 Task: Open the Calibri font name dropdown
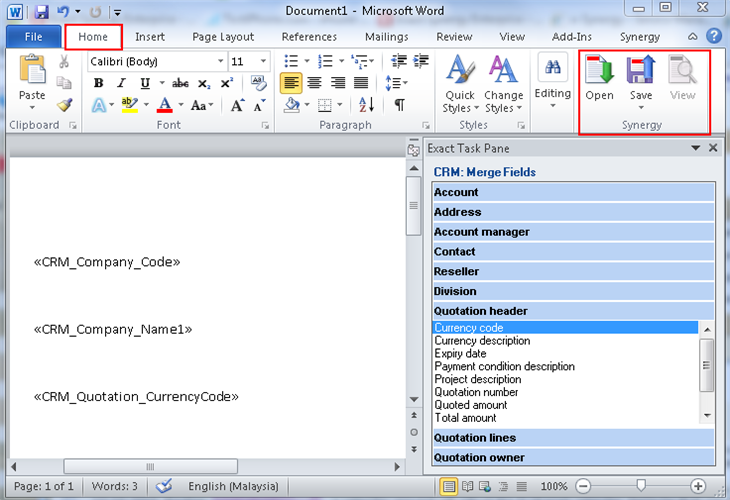[221, 61]
